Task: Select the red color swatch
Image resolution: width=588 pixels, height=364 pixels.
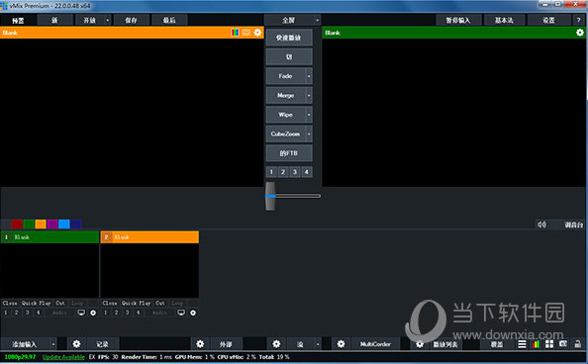Action: [17, 225]
